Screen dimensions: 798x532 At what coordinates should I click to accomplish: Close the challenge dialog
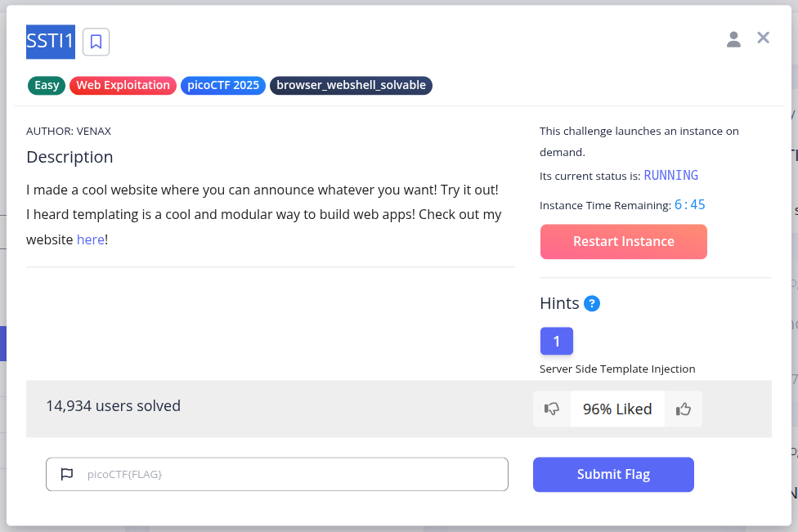coord(763,38)
